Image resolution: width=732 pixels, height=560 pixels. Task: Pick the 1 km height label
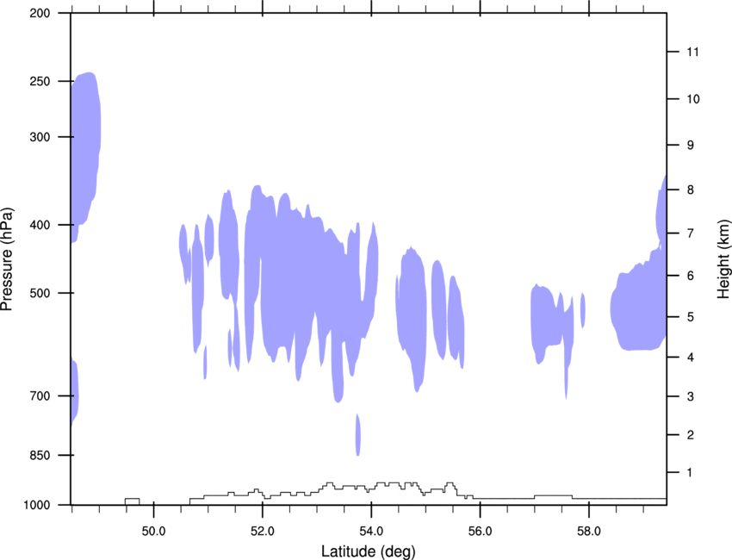(690, 473)
